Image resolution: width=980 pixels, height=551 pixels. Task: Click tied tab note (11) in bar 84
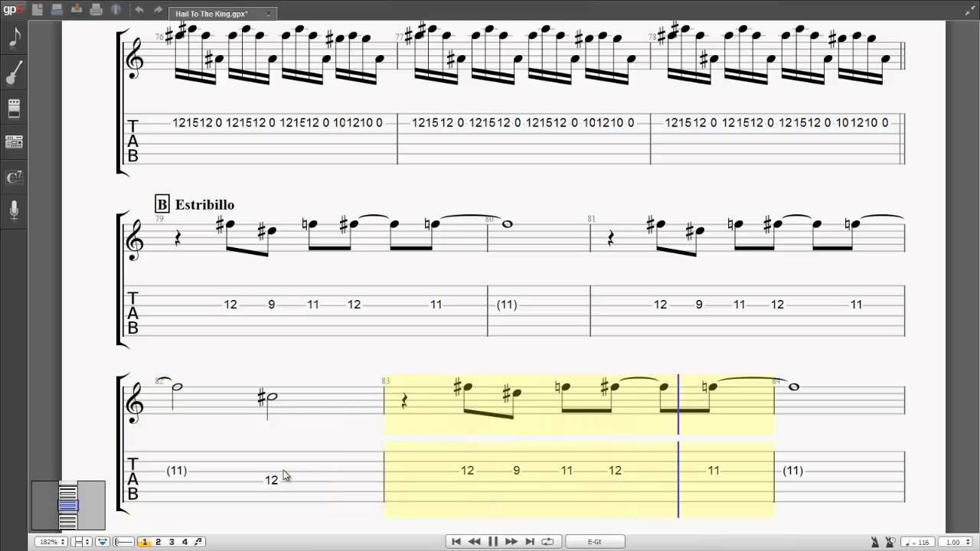[x=793, y=471]
